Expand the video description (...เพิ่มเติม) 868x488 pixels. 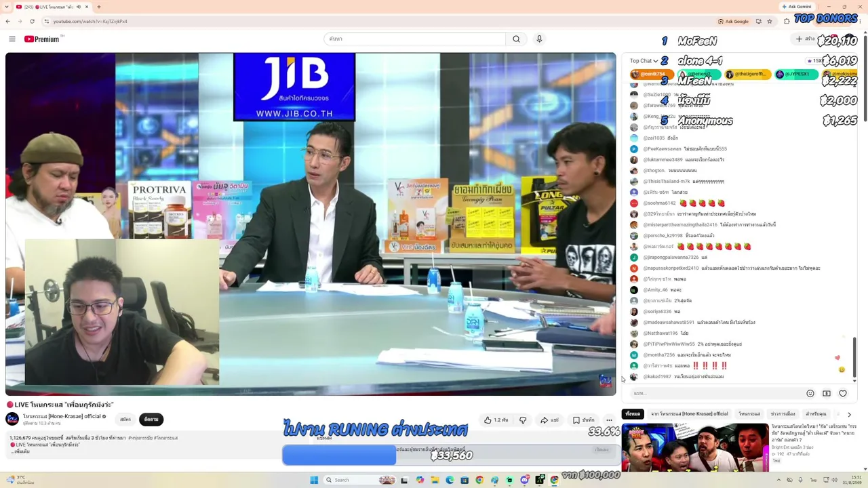[x=22, y=451]
